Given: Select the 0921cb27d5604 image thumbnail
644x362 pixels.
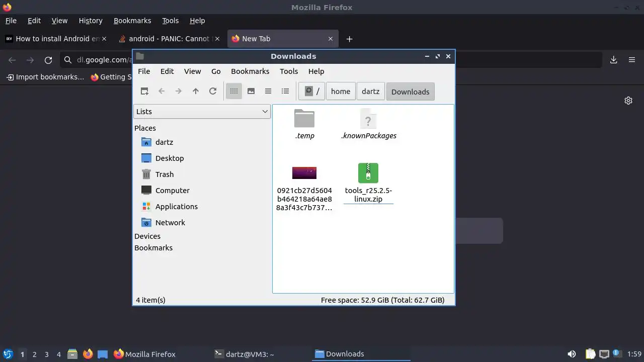Looking at the screenshot, I should point(304,173).
